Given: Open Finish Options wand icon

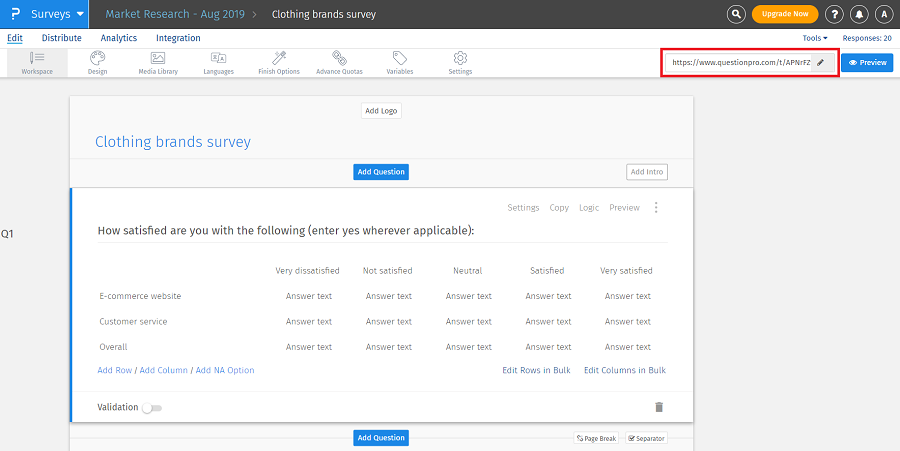Looking at the screenshot, I should 279,58.
